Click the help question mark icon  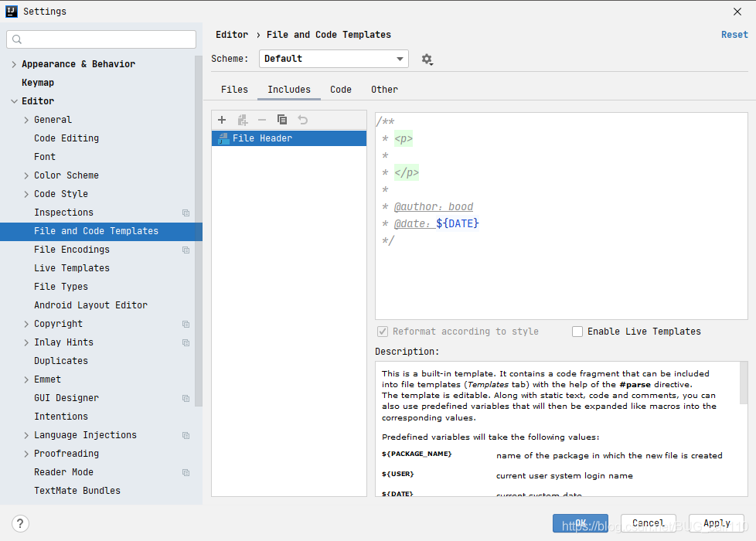point(19,523)
